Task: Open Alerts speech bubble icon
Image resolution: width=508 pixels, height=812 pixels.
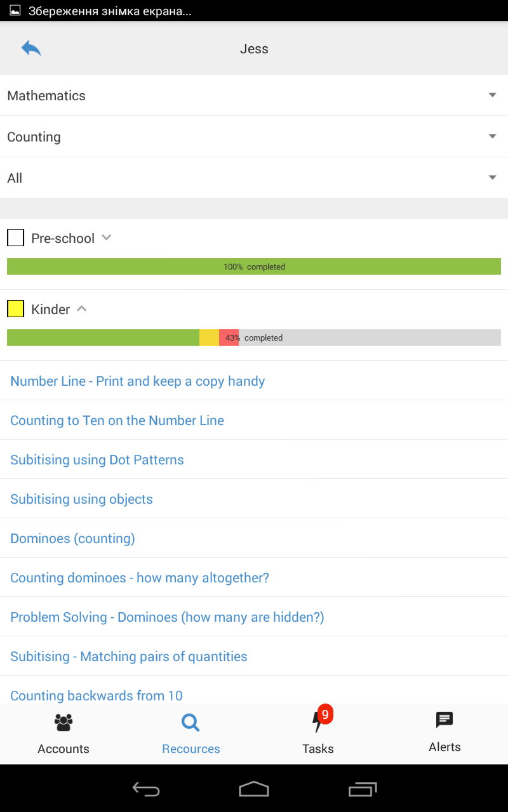Action: click(x=444, y=719)
